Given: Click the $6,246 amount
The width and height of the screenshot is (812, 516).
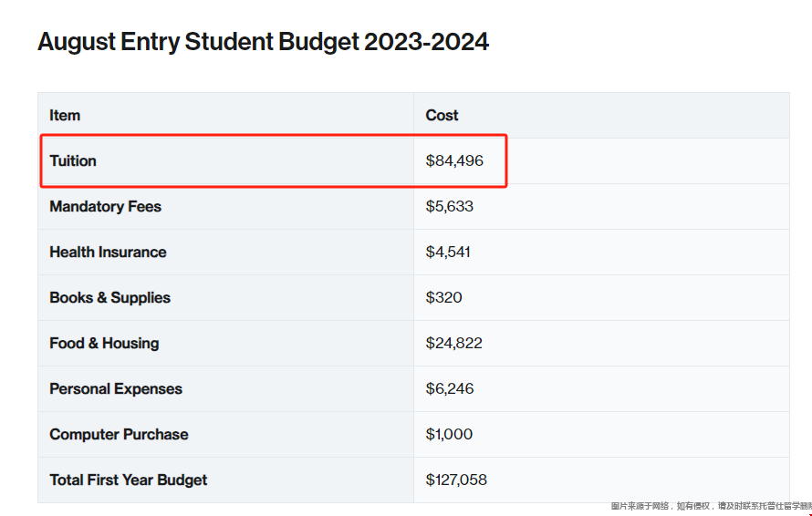Looking at the screenshot, I should pyautogui.click(x=450, y=389).
